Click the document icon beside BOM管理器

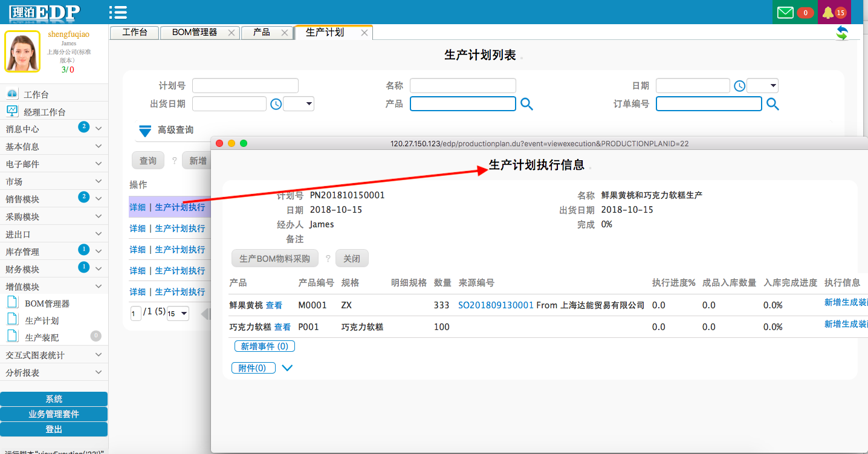[13, 302]
